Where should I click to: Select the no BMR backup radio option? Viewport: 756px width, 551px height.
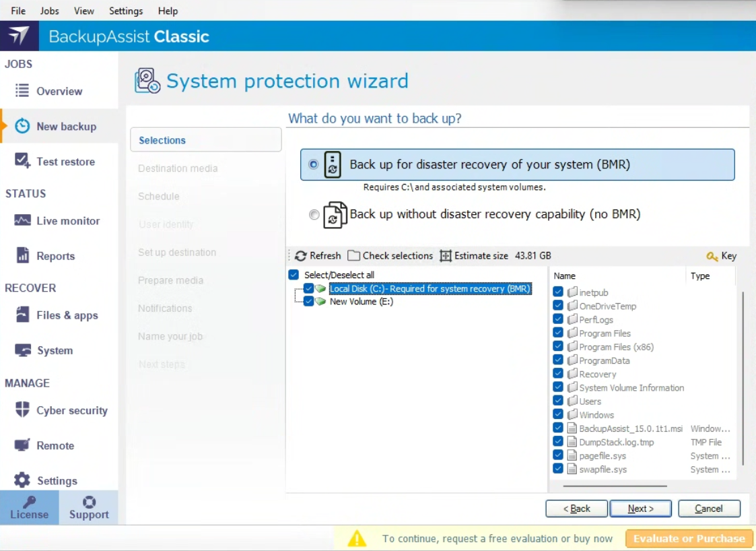point(314,215)
